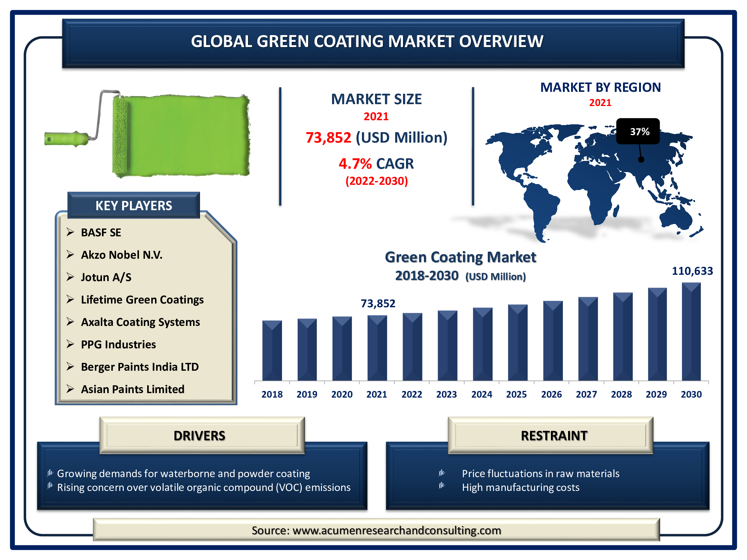The image size is (747, 560).
Task: Click bullet icon before Growing demands text
Action: tap(50, 473)
